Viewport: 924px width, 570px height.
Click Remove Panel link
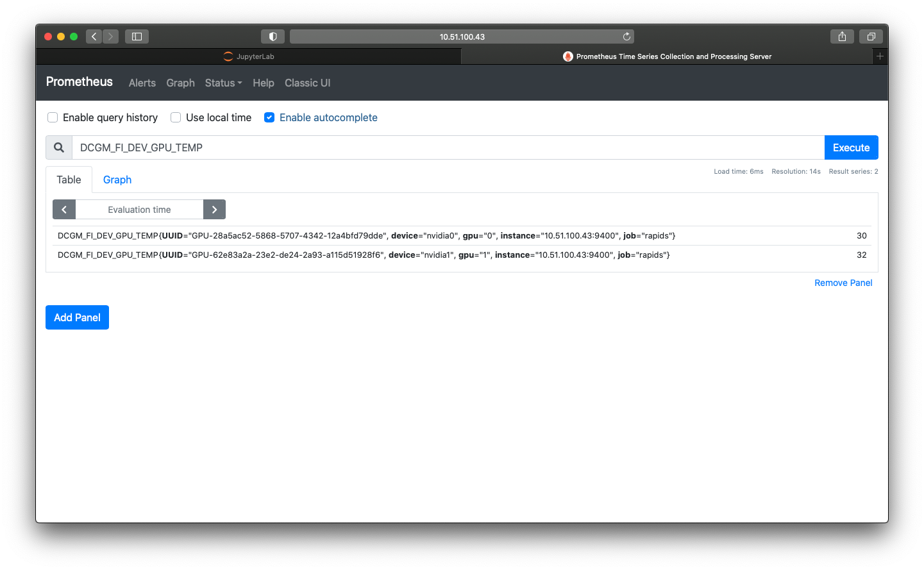[843, 283]
